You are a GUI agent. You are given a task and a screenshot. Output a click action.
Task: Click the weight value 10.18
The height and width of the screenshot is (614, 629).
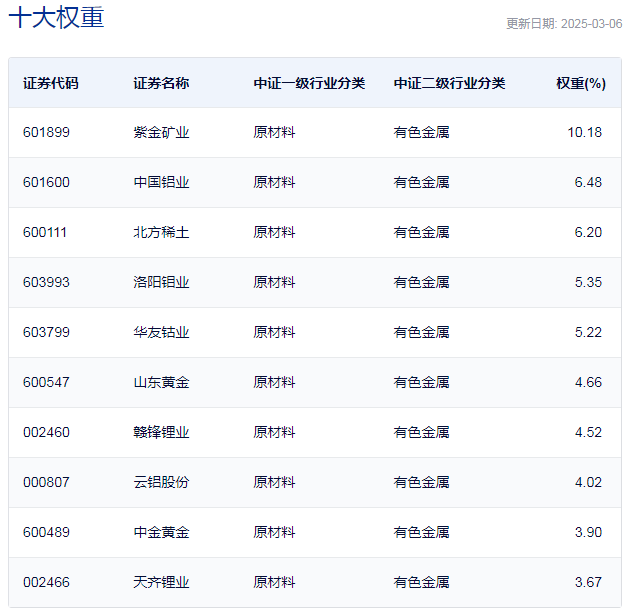(584, 132)
